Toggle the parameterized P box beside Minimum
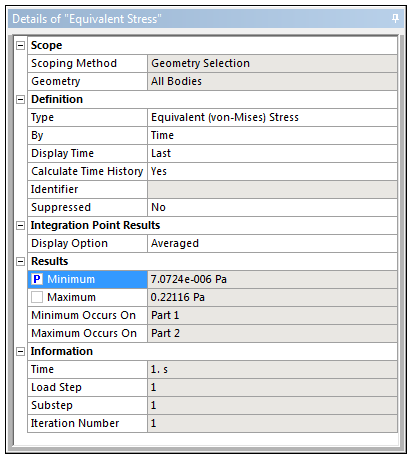The image size is (412, 459). [37, 279]
